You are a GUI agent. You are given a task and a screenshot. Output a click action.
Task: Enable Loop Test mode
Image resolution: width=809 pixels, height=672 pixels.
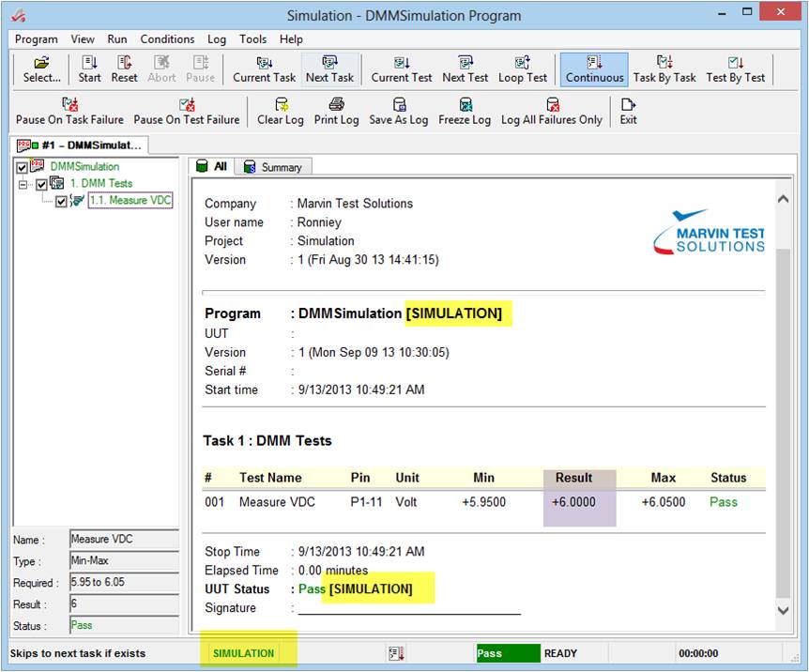[x=522, y=69]
